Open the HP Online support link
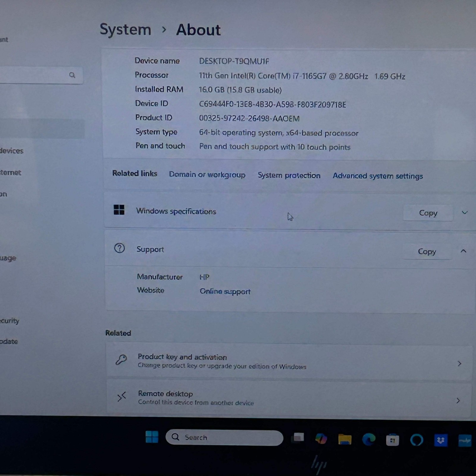This screenshot has width=476, height=476. [225, 292]
